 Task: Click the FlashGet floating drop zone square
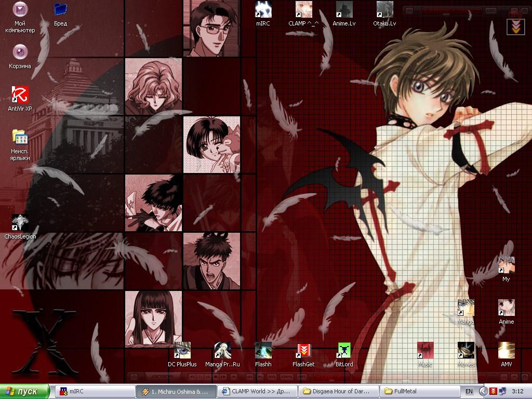click(515, 27)
